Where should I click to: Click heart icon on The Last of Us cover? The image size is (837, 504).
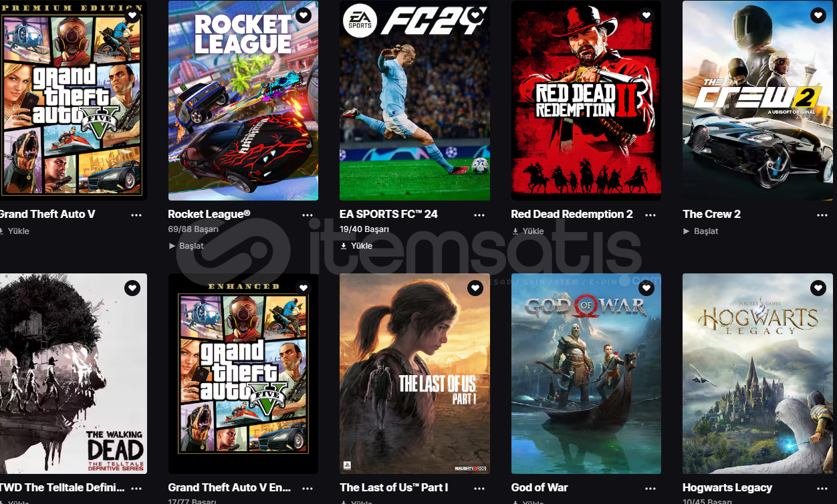[x=475, y=288]
